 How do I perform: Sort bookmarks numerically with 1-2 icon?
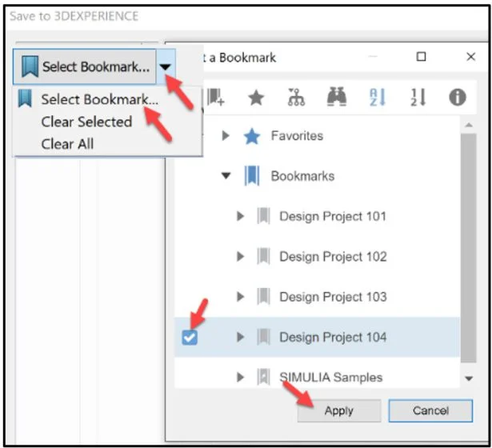(417, 98)
